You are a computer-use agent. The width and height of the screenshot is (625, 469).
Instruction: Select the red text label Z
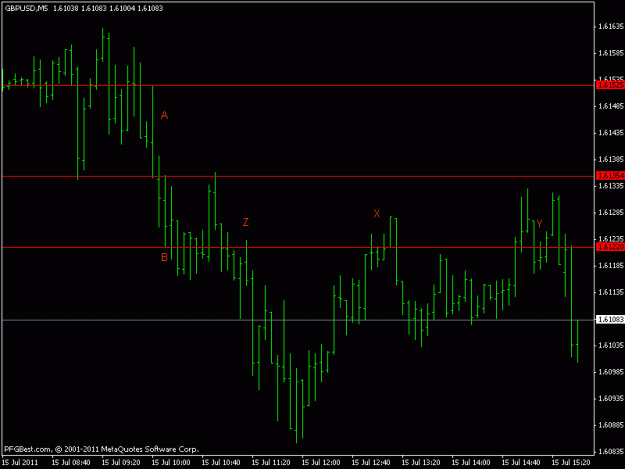coord(246,222)
